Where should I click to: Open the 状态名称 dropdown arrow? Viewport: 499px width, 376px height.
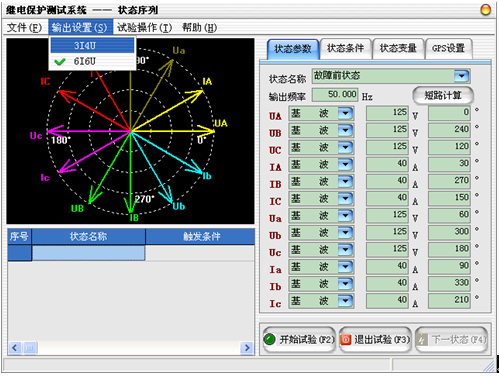pos(462,76)
